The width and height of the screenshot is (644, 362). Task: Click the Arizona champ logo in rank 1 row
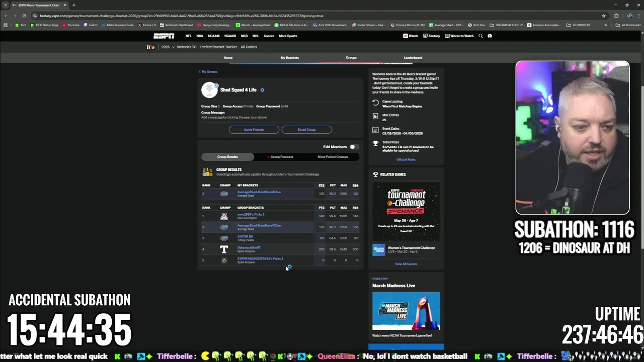(224, 216)
